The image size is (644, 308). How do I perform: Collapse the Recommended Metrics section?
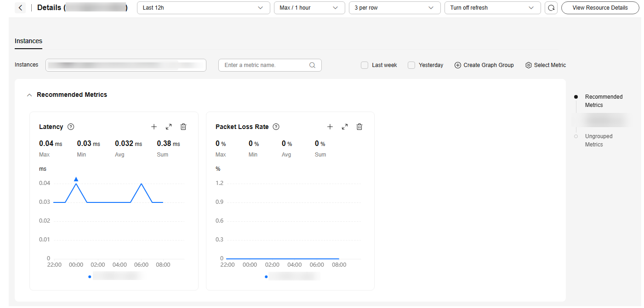29,95
